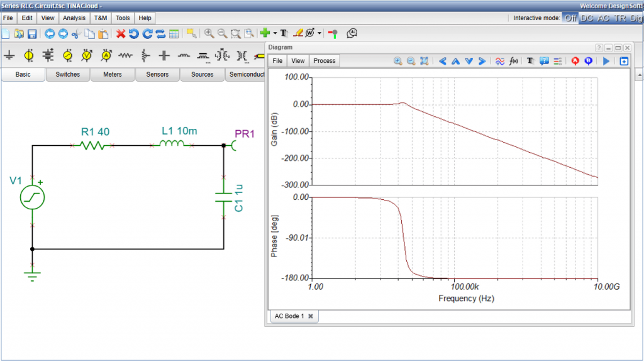Click the f(x) function icon in Diagram
This screenshot has width=644, height=362.
click(x=513, y=61)
